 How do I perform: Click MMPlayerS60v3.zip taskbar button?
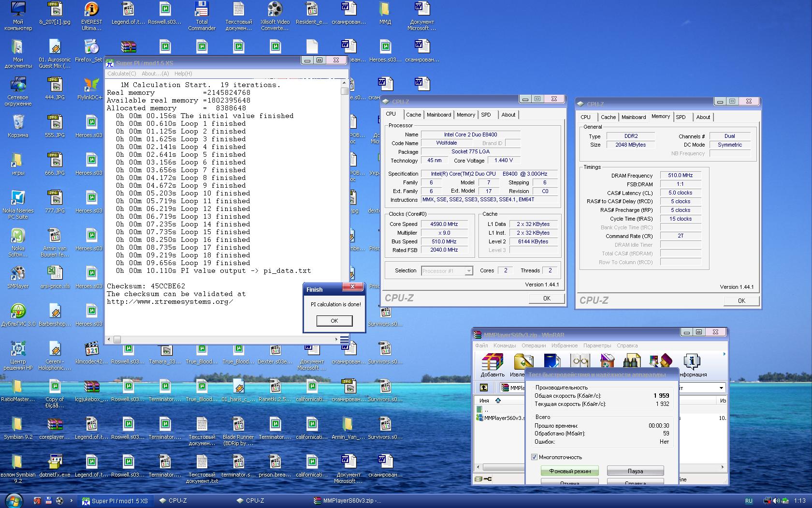click(x=348, y=501)
